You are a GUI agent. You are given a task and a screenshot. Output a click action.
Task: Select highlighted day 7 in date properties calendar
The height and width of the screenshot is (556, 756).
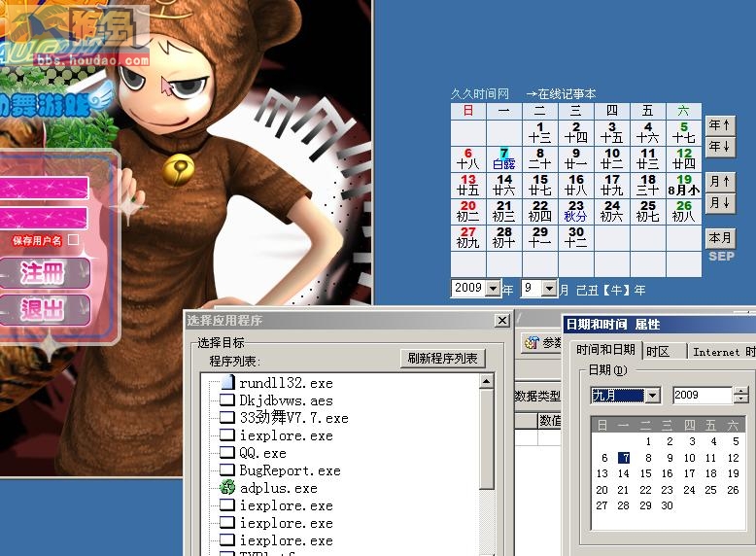(624, 458)
